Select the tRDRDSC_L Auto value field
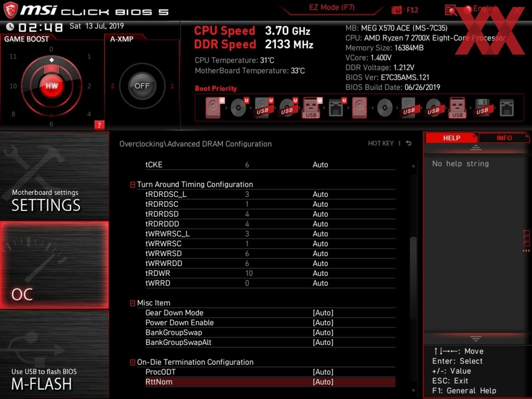Viewport: 532px width, 399px height. (320, 194)
